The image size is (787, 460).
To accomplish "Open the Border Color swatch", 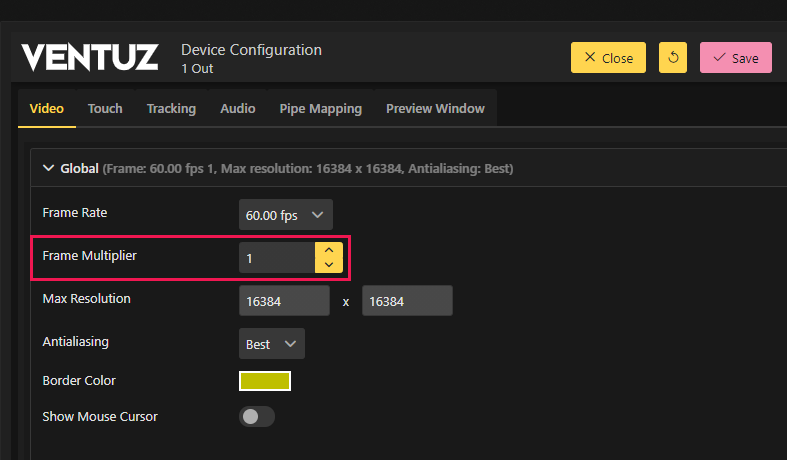I will tap(264, 381).
